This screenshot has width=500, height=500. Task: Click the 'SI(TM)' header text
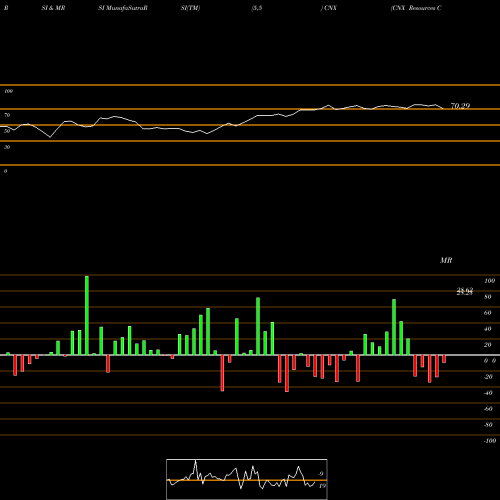pyautogui.click(x=190, y=8)
